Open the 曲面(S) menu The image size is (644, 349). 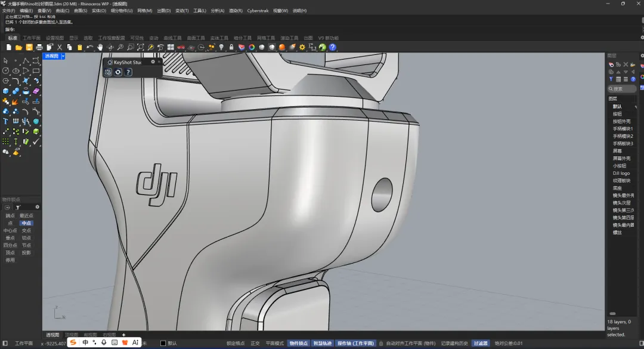81,11
